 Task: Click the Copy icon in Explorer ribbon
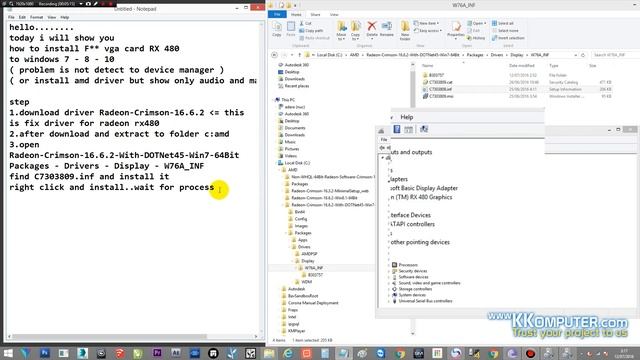click(x=277, y=29)
